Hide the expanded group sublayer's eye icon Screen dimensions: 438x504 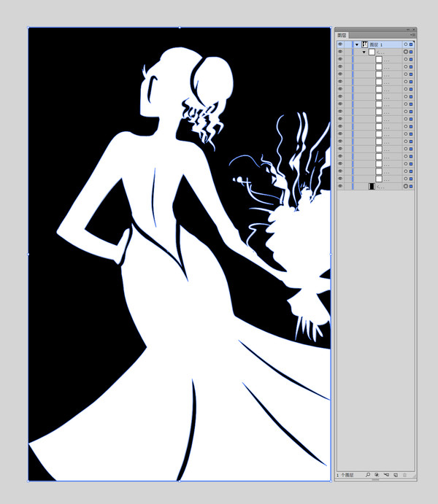pos(340,52)
